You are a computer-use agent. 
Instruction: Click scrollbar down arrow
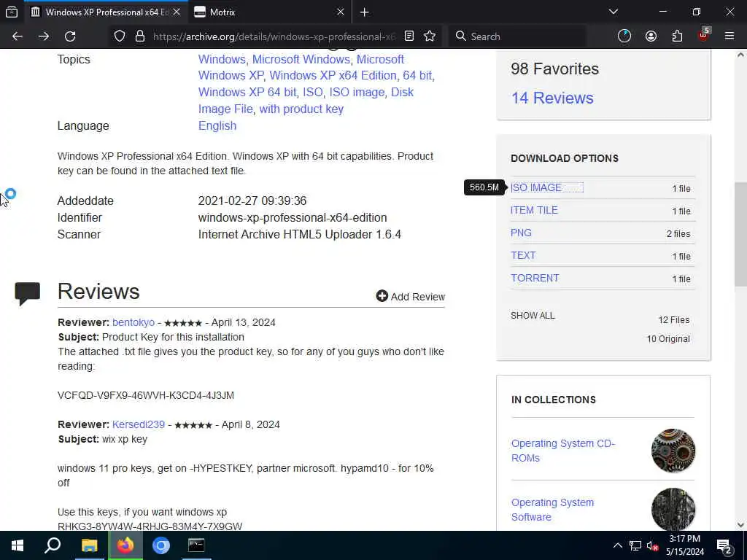740,525
